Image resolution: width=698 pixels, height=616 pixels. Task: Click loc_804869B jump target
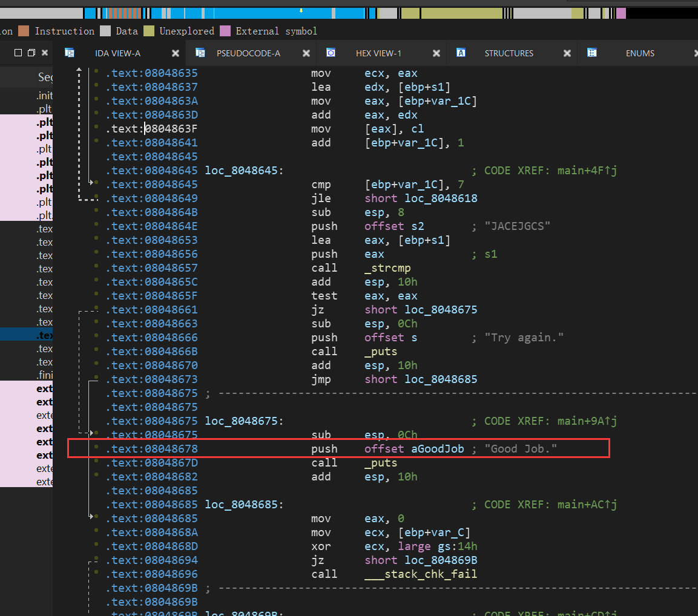click(441, 560)
